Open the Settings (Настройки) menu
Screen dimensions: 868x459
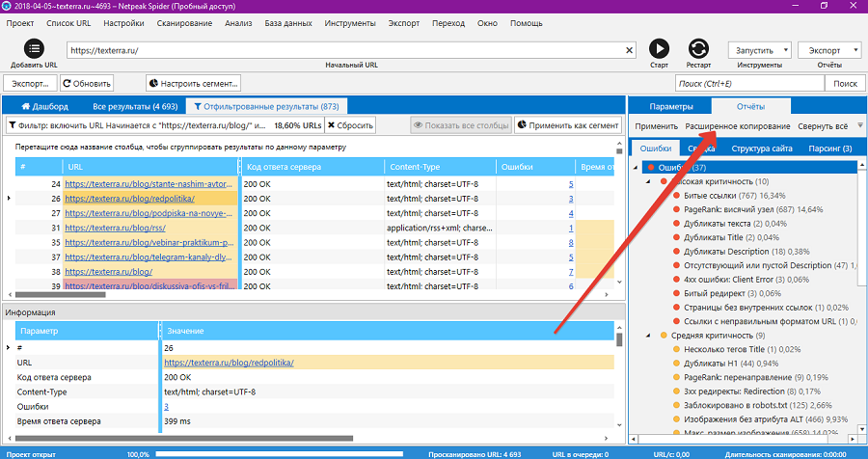124,23
